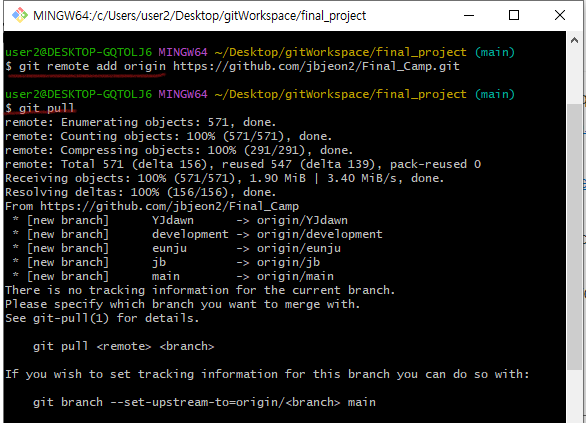The height and width of the screenshot is (423, 586).
Task: Click the scrollbar up arrow
Action: [x=574, y=40]
